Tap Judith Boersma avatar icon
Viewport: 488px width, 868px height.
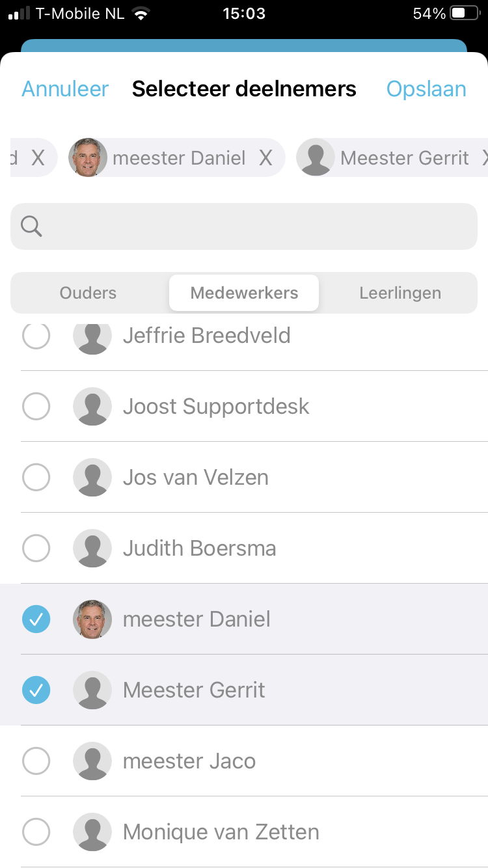click(92, 549)
